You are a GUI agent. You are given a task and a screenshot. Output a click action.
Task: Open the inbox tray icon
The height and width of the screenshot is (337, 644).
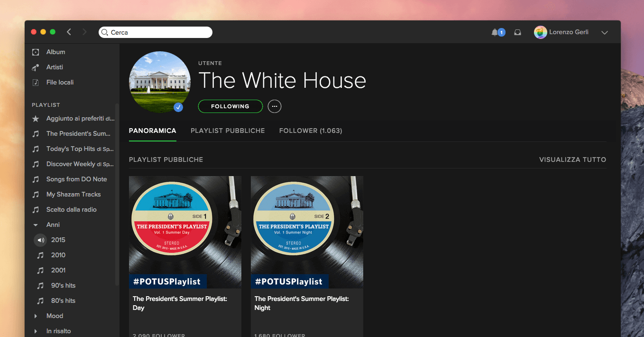point(517,32)
